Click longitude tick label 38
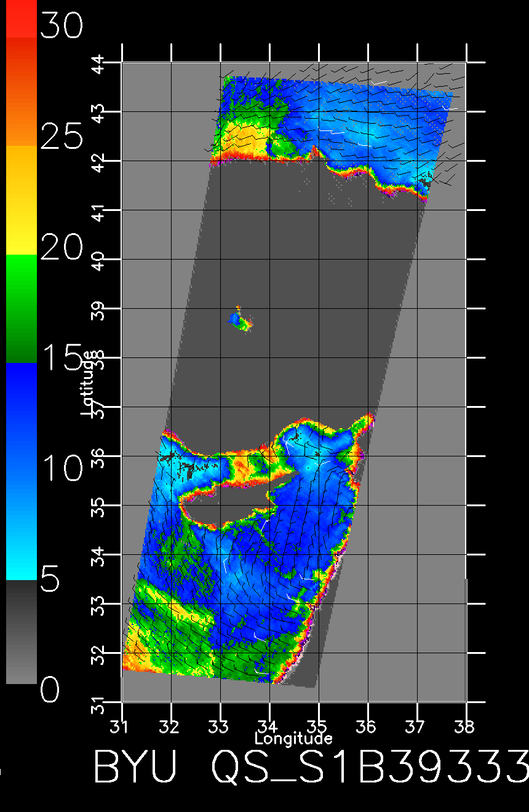The image size is (529, 812). (465, 726)
